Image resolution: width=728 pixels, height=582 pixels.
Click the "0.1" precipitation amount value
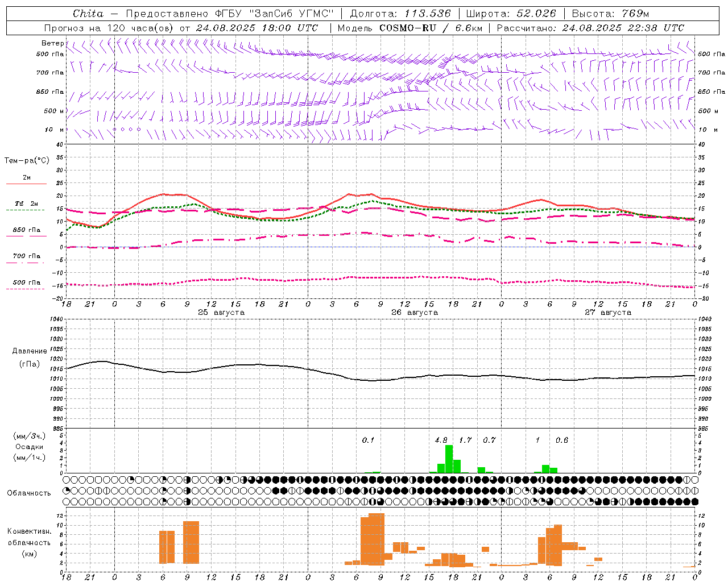point(368,440)
